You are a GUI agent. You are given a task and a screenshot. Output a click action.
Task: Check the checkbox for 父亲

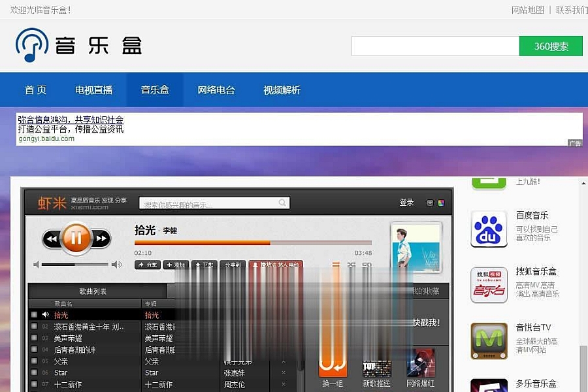pyautogui.click(x=34, y=361)
